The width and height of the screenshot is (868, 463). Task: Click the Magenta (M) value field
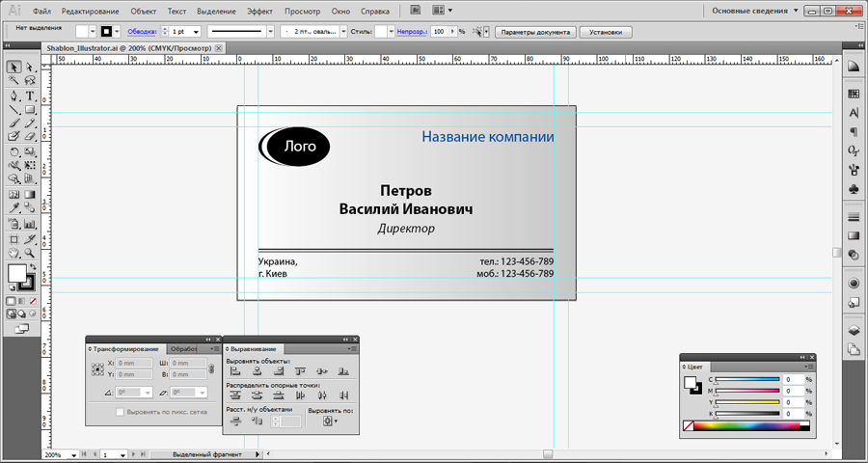[794, 391]
